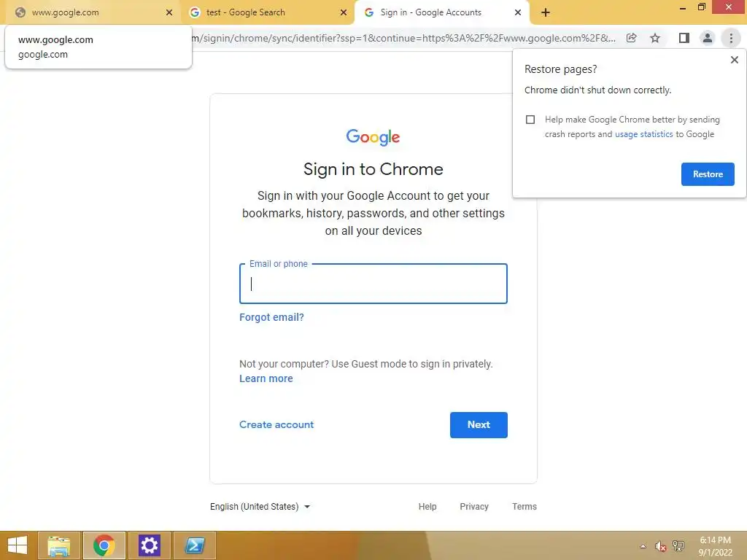Open a new tab with plus icon
This screenshot has height=560, width=747.
click(546, 13)
